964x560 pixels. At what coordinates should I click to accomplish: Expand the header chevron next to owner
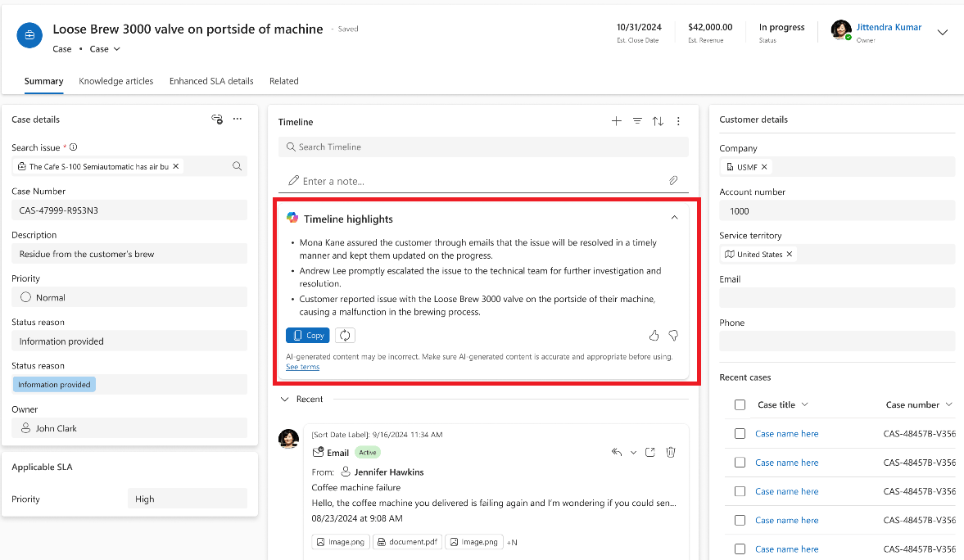click(x=943, y=32)
